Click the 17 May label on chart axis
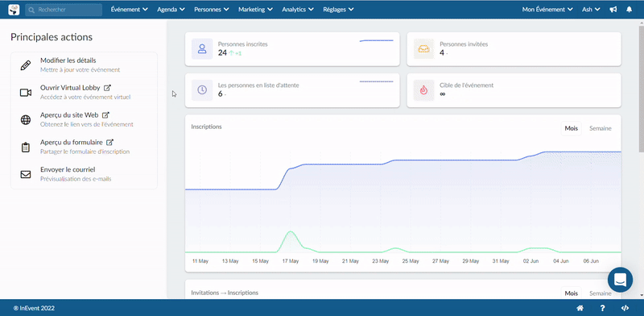Screen dimensions: 644x316 pos(291,261)
